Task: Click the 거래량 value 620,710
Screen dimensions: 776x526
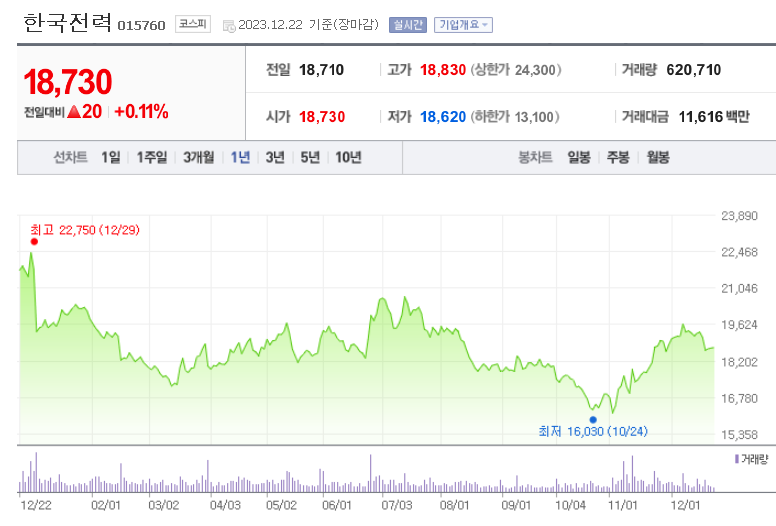Action: [x=693, y=70]
